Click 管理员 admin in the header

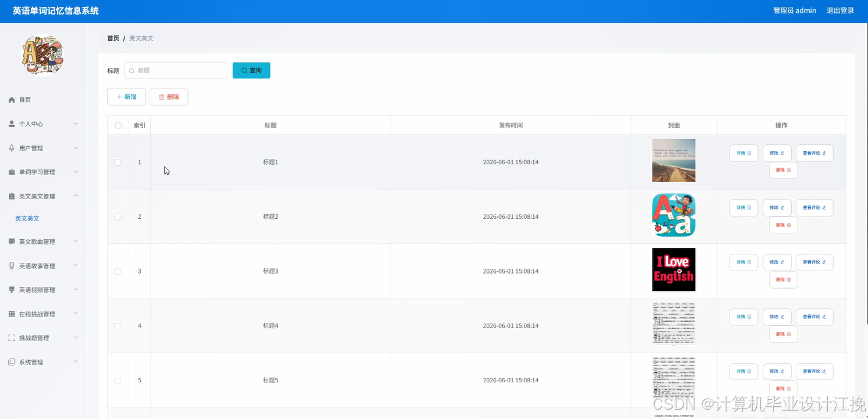(x=795, y=10)
